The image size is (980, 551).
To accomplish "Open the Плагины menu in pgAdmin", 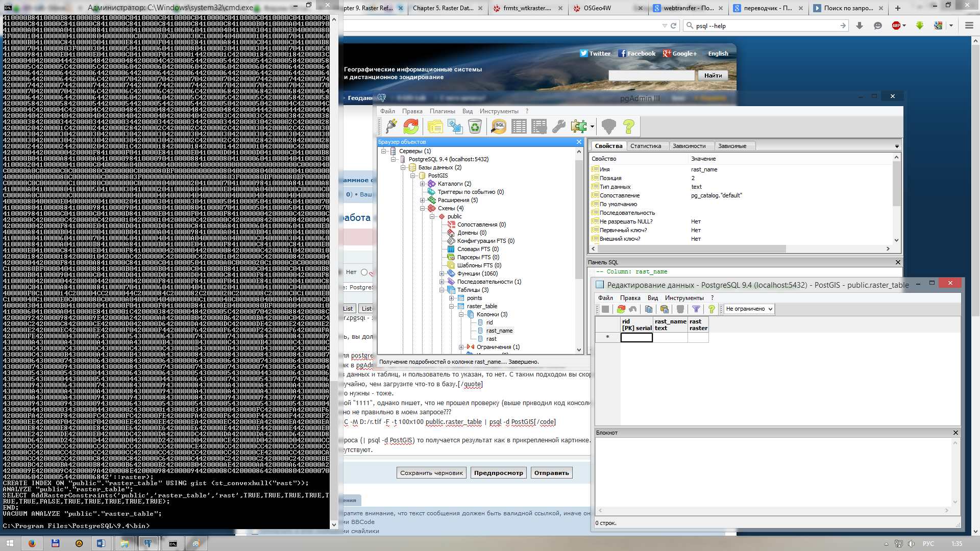I will click(442, 111).
